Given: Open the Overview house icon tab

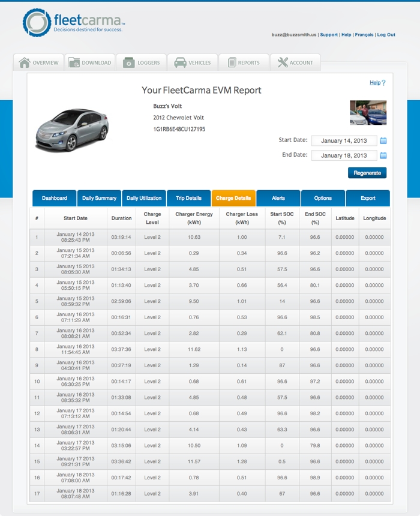Looking at the screenshot, I should pos(25,62).
